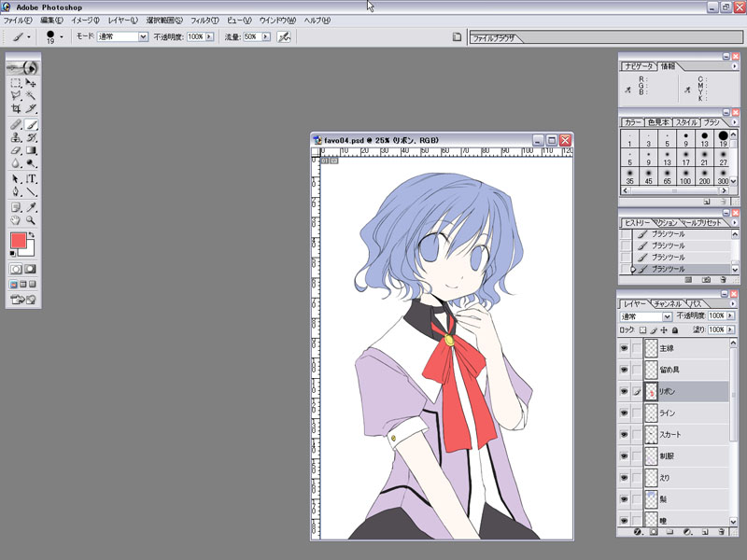Select the Path Selection tool
747x560 pixels.
click(16, 179)
